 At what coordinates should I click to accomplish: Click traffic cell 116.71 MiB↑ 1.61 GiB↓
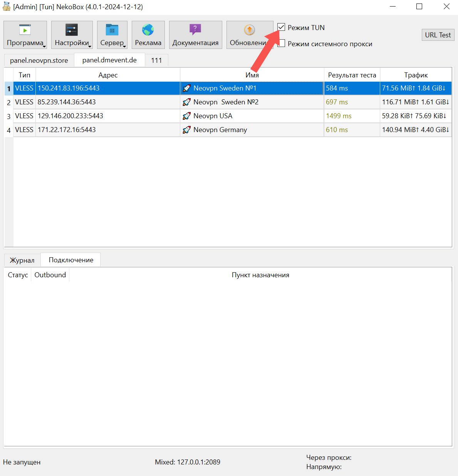(x=416, y=102)
